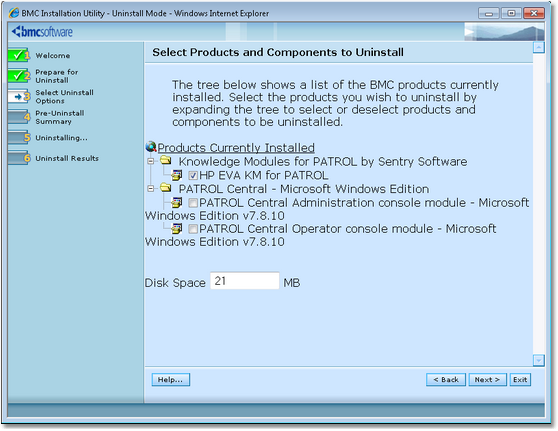Check PATROL Central Operator console module checkbox

click(193, 229)
